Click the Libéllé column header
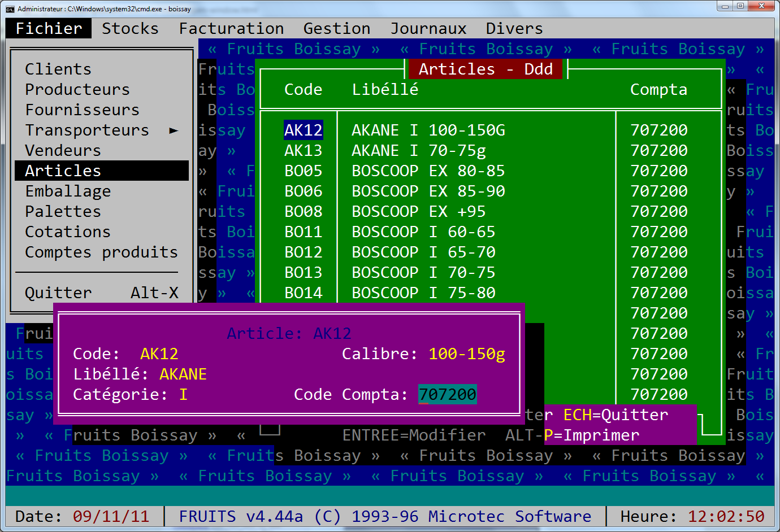Viewport: 780px width, 532px height. click(385, 89)
